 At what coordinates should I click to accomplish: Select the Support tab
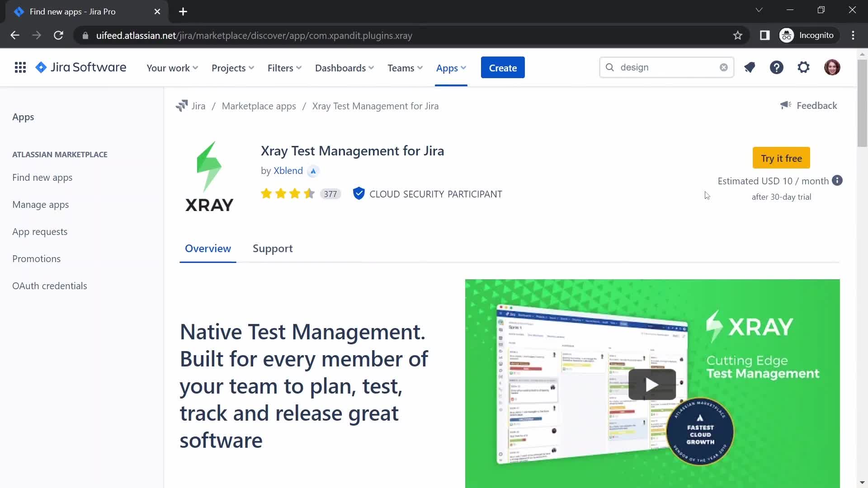[273, 248]
